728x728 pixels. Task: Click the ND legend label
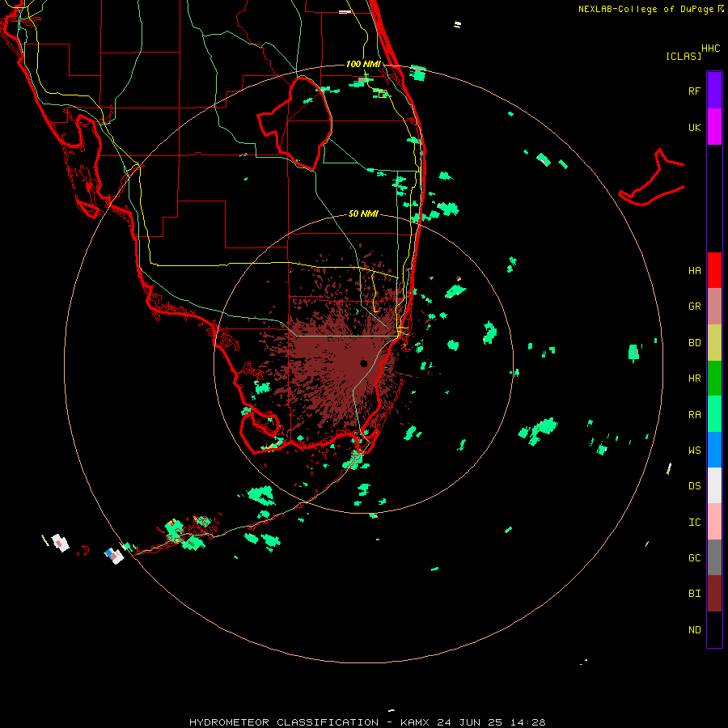pyautogui.click(x=694, y=629)
